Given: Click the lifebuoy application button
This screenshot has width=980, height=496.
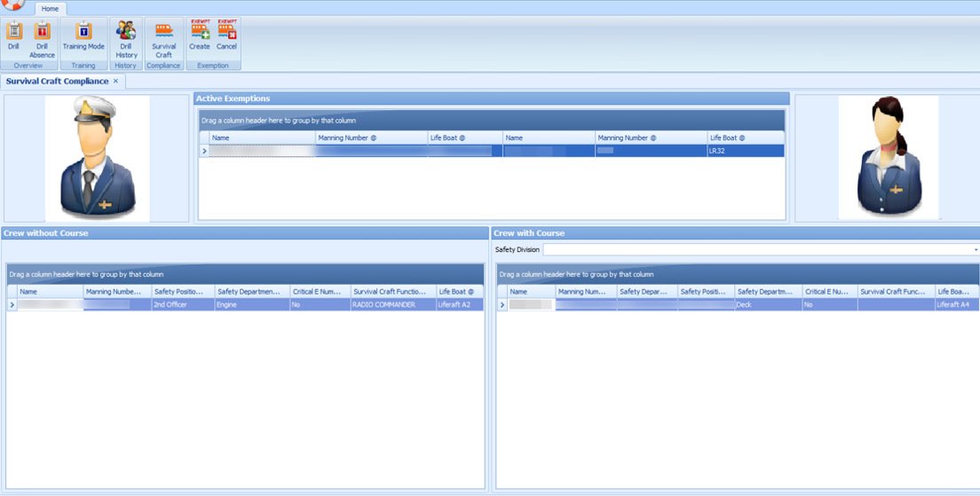Looking at the screenshot, I should click(x=12, y=4).
